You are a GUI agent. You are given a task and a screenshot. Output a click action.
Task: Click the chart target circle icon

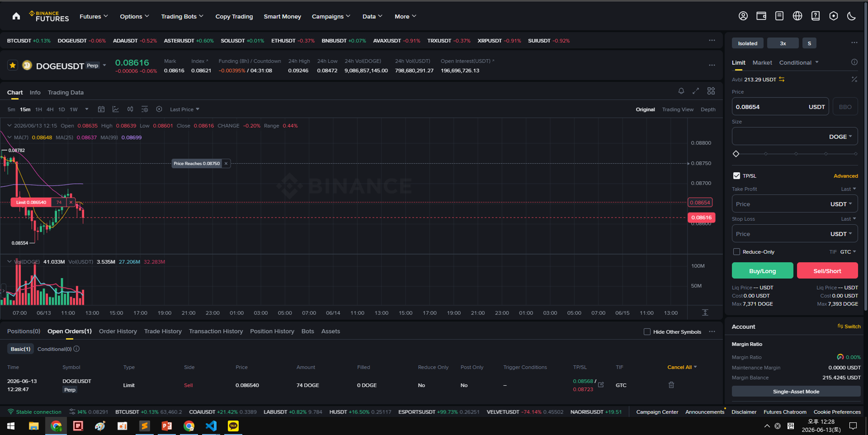coord(159,109)
